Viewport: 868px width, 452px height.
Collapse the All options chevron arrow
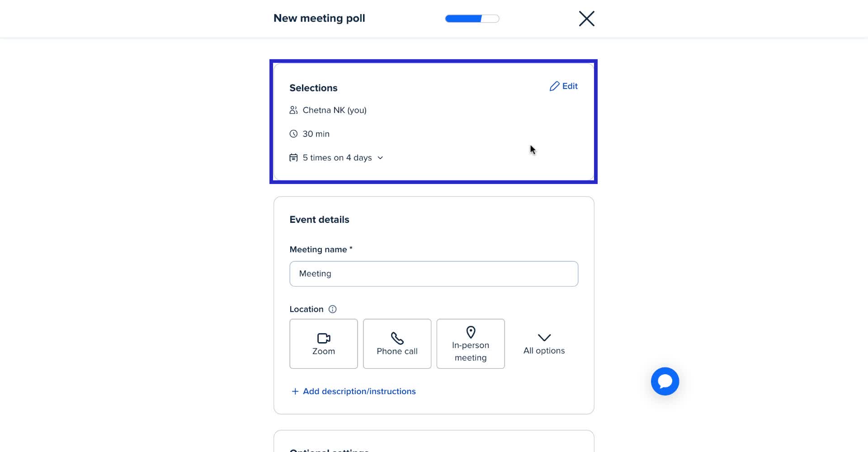coord(544,338)
